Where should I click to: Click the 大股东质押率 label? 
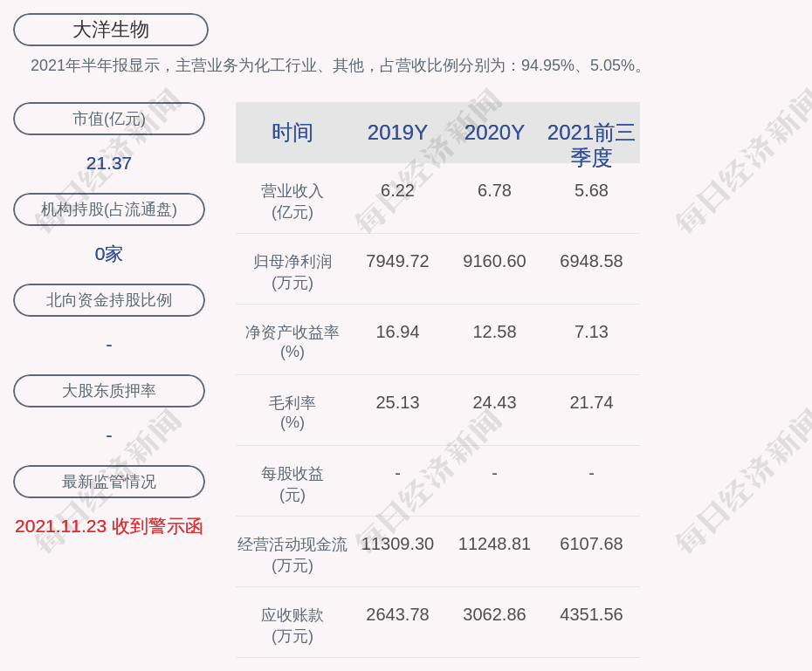(109, 391)
